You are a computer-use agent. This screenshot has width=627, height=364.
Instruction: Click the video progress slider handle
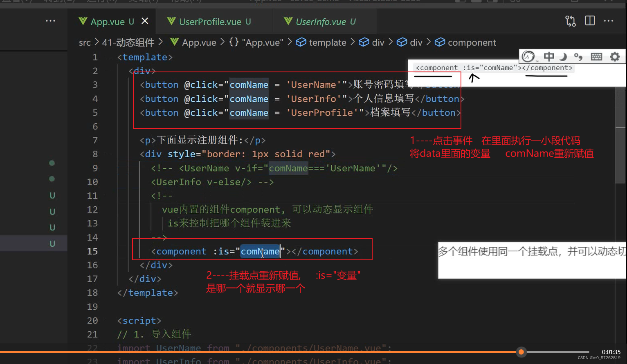(521, 352)
